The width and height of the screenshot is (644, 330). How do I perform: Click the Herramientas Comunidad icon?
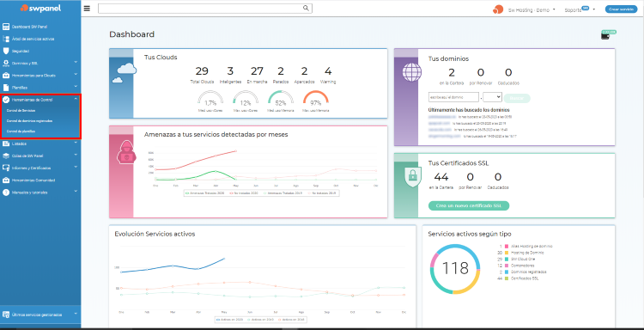click(6, 180)
